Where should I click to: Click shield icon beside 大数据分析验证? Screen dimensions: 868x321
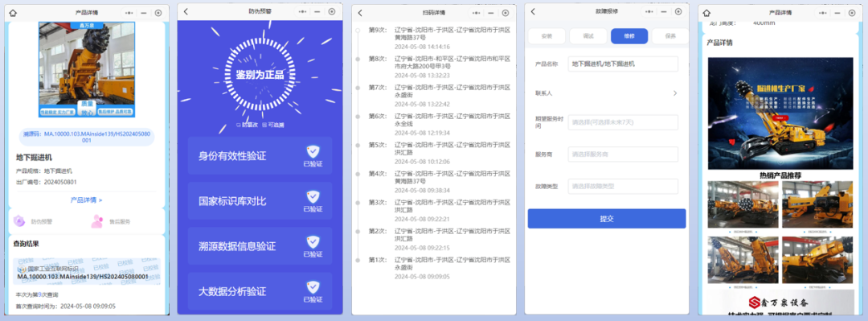pyautogui.click(x=313, y=286)
